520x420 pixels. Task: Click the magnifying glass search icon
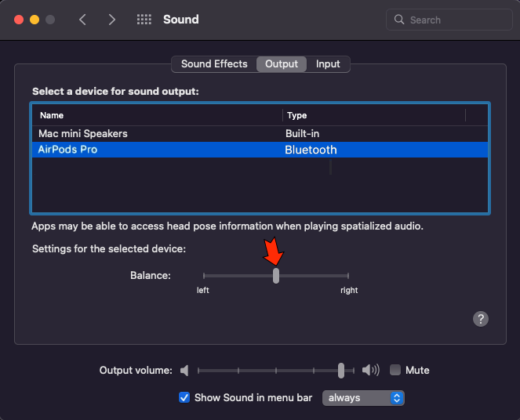pos(399,20)
